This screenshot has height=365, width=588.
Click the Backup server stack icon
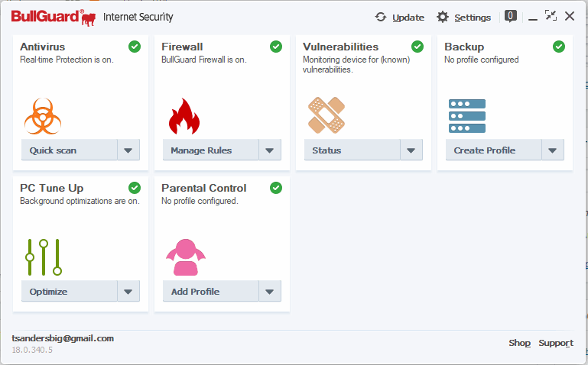(x=467, y=115)
